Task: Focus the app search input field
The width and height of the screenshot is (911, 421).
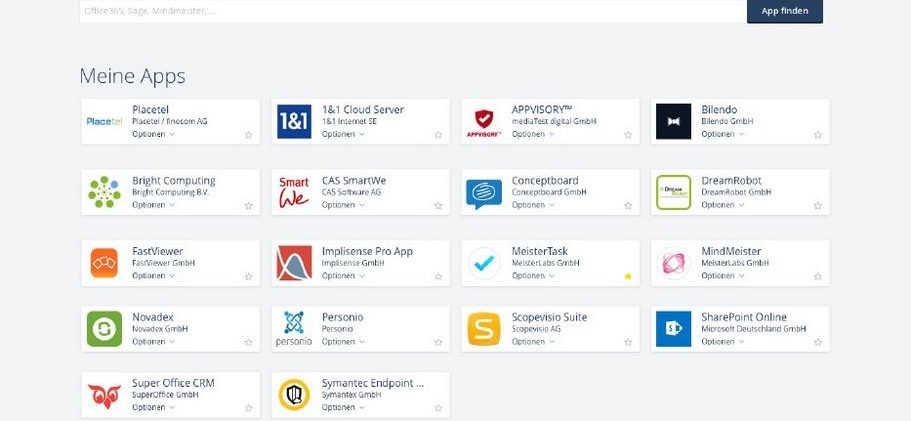Action: (413, 11)
